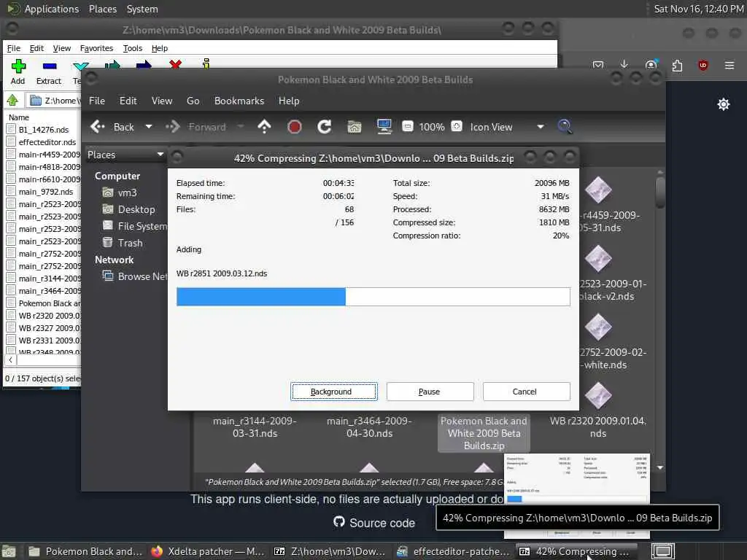Open the top panel Places menu

102,9
